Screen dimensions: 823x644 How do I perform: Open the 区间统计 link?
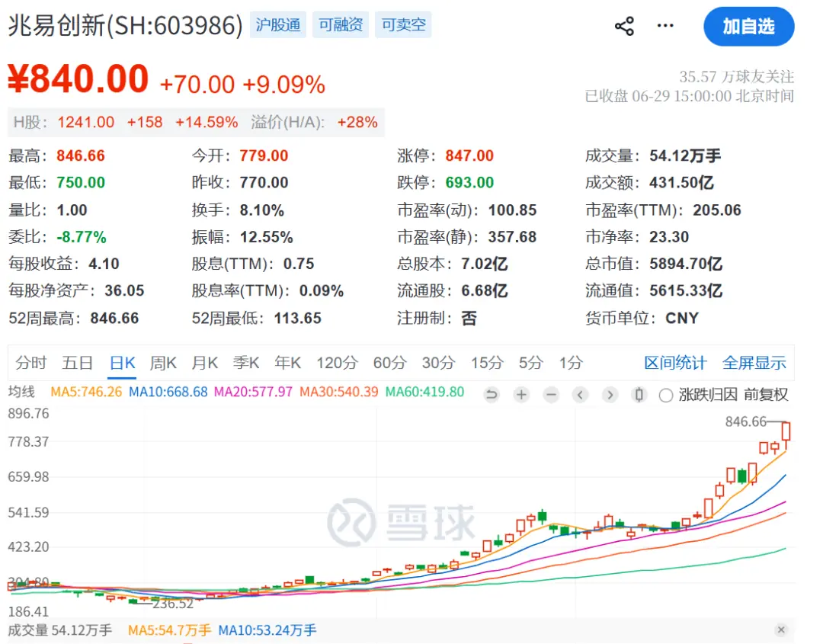(x=675, y=363)
